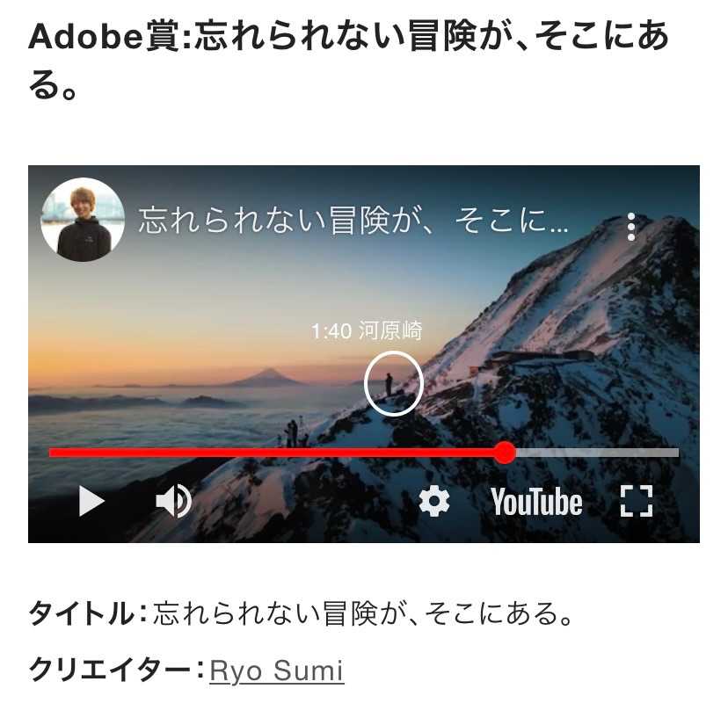Click the white circle around the person silhouette
Viewport: 728px width, 725px height.
393,383
